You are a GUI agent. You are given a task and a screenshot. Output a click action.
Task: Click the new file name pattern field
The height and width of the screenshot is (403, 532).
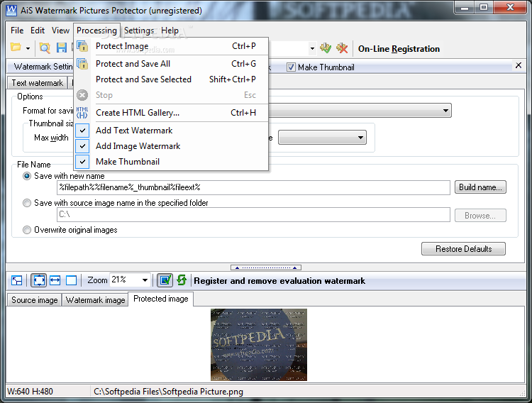click(253, 187)
